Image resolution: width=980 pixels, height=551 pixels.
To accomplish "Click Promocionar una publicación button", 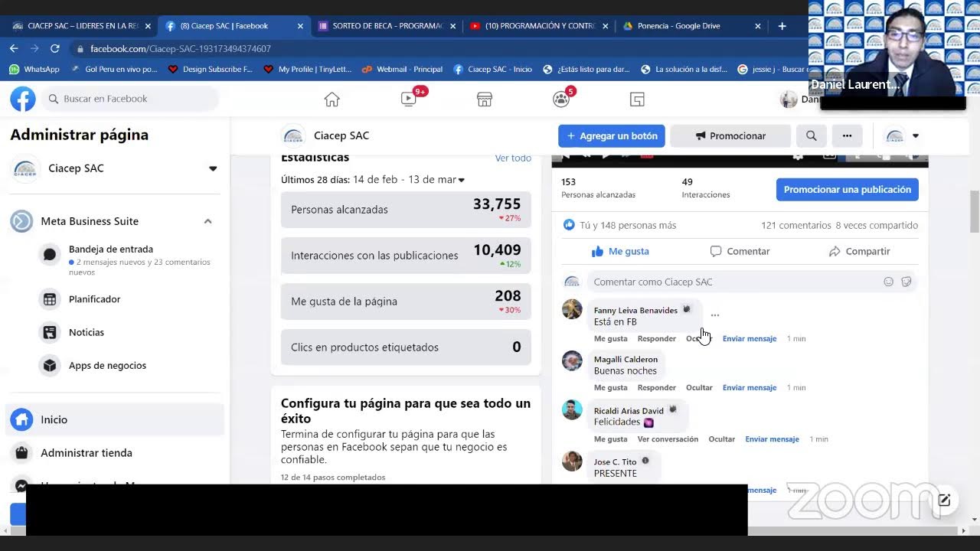I will (x=847, y=190).
